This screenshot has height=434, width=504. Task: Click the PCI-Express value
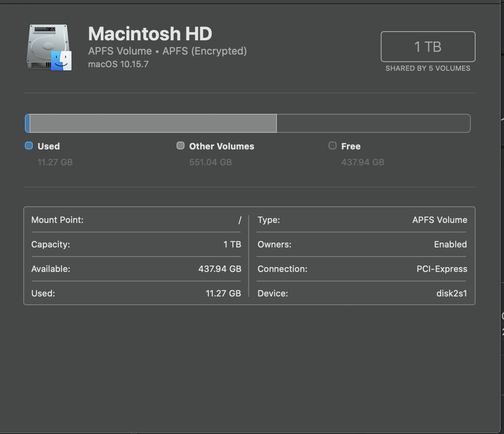(442, 269)
